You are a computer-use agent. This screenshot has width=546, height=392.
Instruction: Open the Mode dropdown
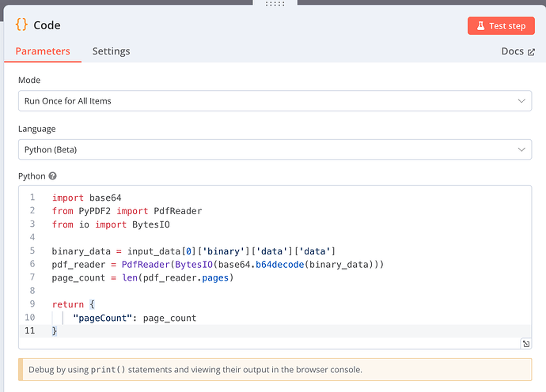point(275,101)
